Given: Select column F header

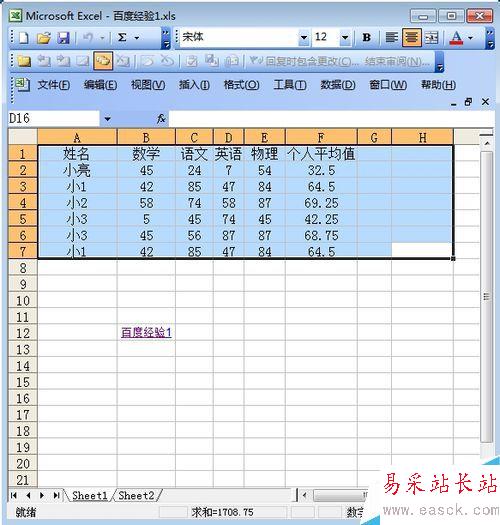Looking at the screenshot, I should [x=321, y=137].
